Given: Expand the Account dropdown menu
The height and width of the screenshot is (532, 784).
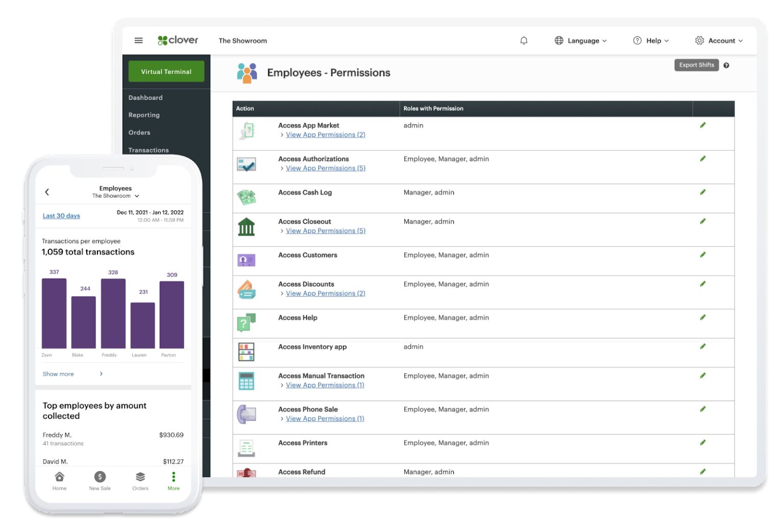Looking at the screenshot, I should [x=719, y=41].
